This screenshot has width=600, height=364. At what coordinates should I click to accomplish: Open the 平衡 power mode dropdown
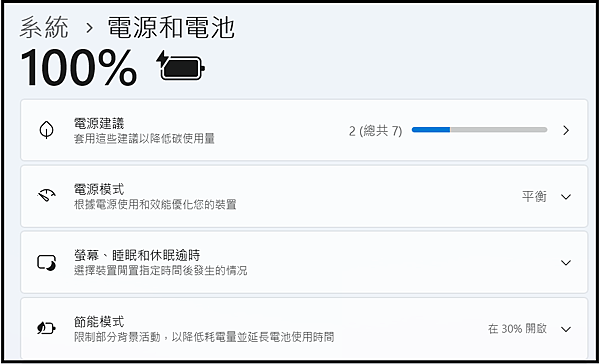tap(534, 196)
